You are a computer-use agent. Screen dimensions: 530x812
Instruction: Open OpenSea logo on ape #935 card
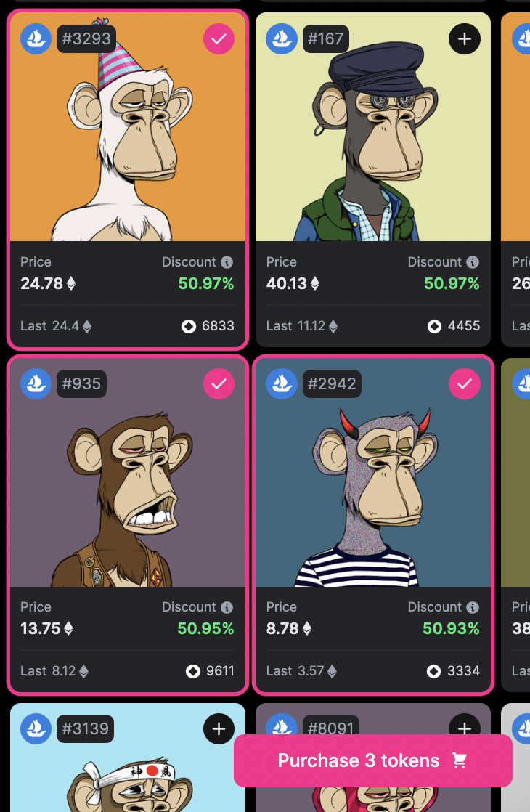36,383
